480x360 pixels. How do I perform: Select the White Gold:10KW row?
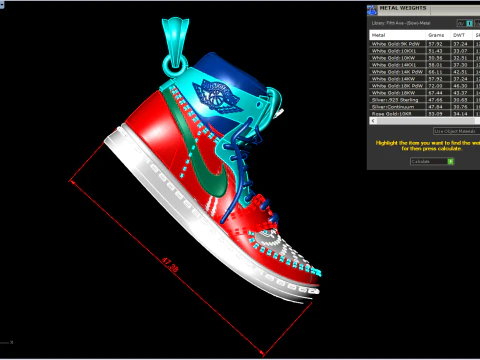click(425, 58)
